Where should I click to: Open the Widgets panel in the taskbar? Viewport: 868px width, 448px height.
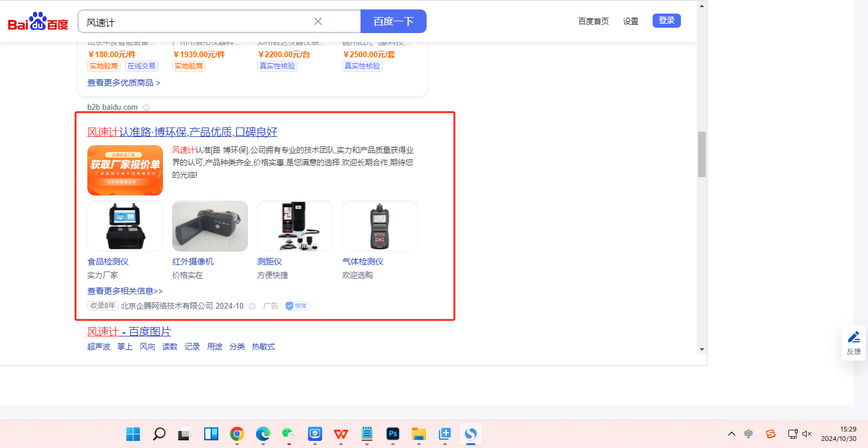tap(211, 434)
